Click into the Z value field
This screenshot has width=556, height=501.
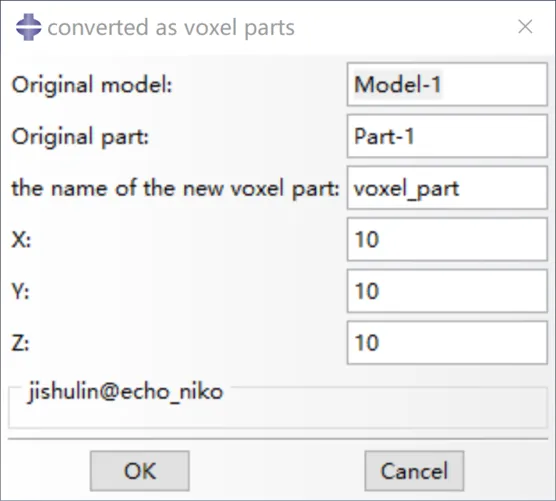click(447, 343)
